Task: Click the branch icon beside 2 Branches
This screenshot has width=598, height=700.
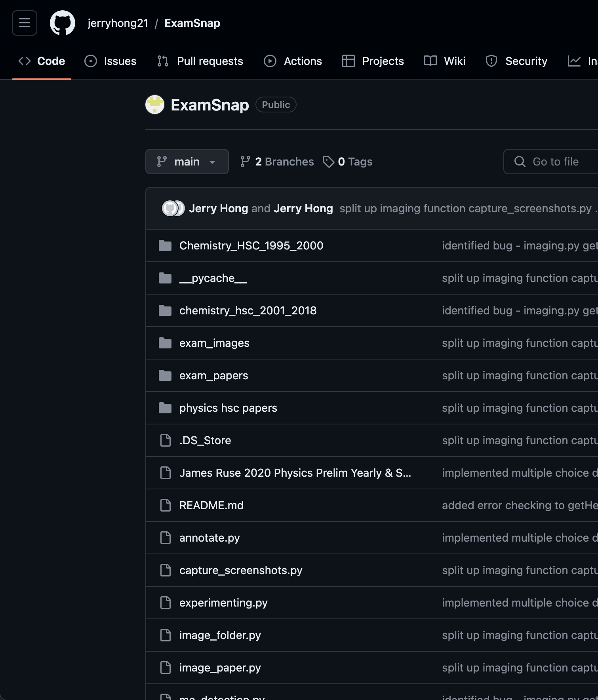Action: 245,162
